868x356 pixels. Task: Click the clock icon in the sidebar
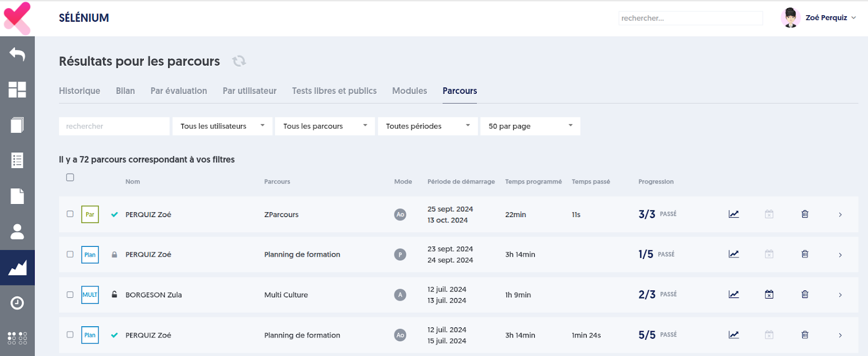click(17, 303)
